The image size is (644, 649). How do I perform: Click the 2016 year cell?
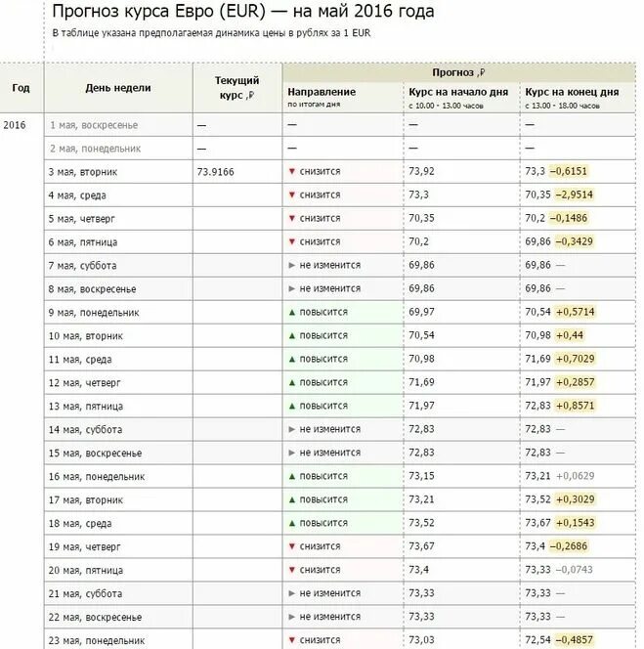tap(15, 125)
